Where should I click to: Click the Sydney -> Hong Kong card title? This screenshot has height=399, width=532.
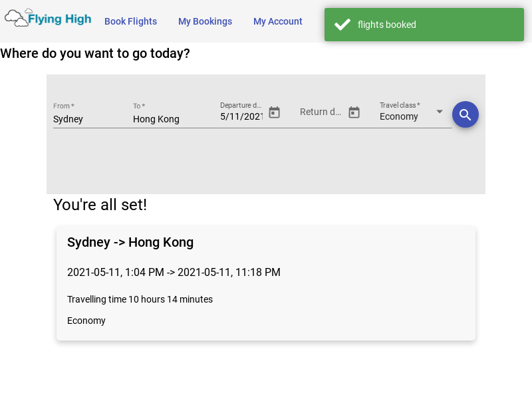coord(130,242)
